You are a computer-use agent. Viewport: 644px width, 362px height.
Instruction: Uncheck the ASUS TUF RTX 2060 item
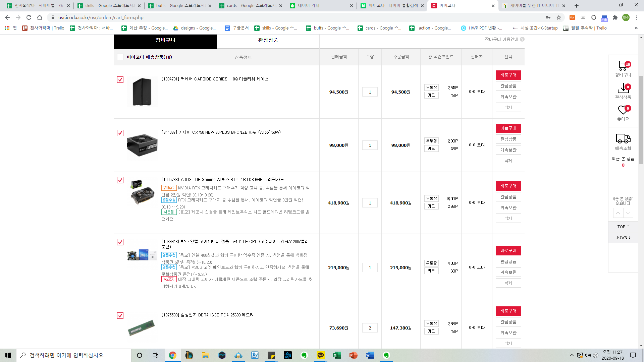120,180
